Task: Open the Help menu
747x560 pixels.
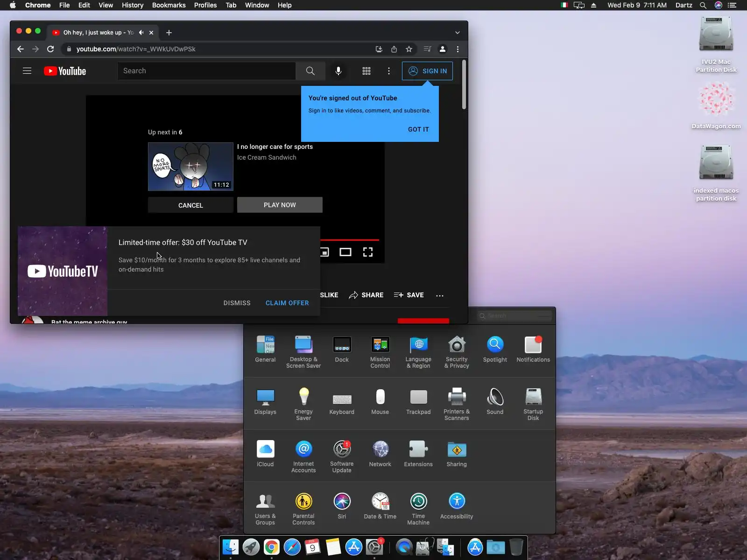Action: point(284,5)
